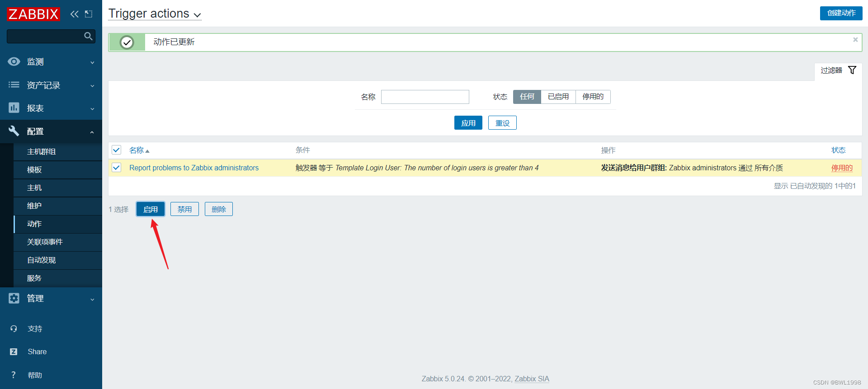Click the 应用 filter button
The height and width of the screenshot is (389, 868).
pyautogui.click(x=468, y=123)
